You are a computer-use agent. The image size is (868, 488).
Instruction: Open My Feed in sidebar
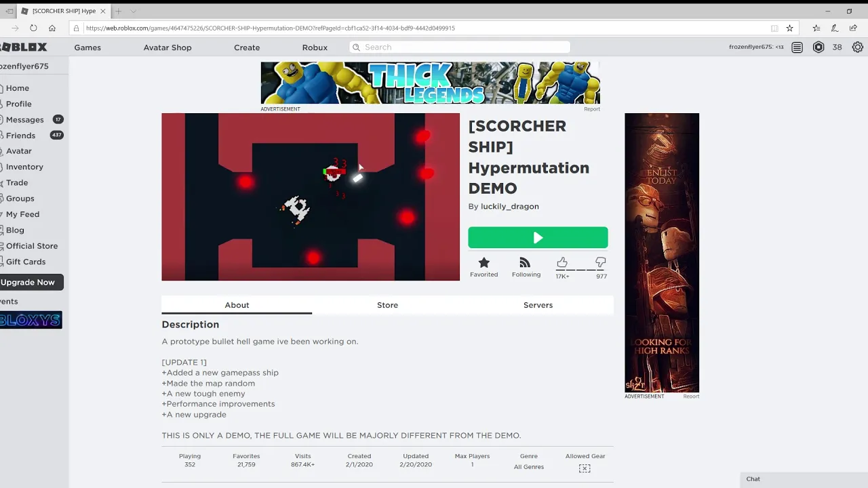coord(22,214)
